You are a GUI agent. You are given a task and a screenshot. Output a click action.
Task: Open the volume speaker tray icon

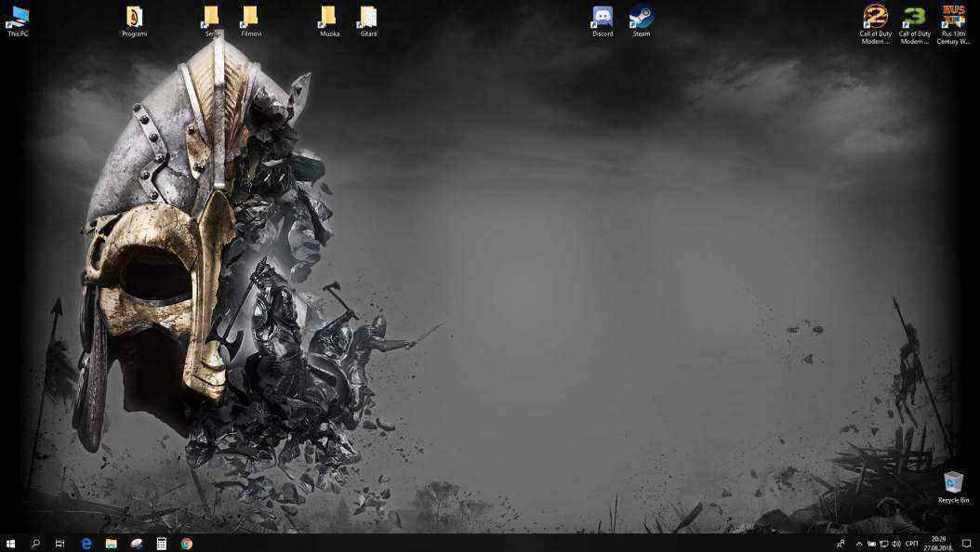(x=896, y=544)
